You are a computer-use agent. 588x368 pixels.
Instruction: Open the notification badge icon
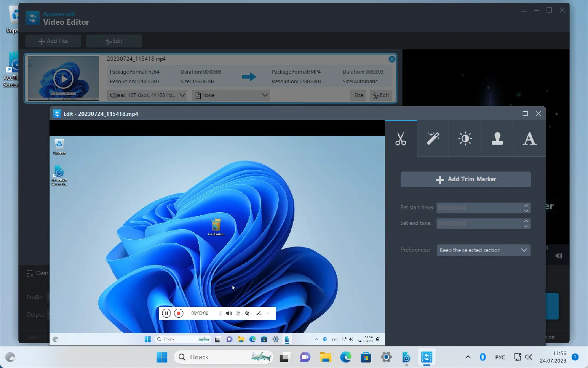575,357
